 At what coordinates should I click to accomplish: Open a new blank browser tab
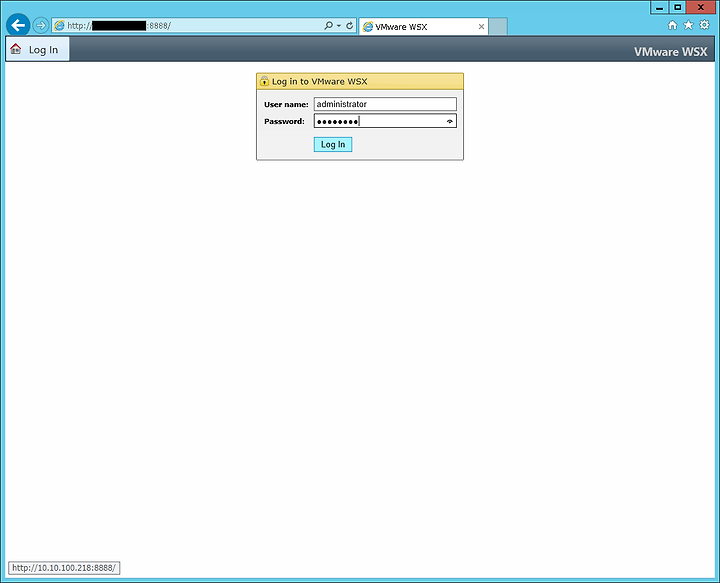498,27
